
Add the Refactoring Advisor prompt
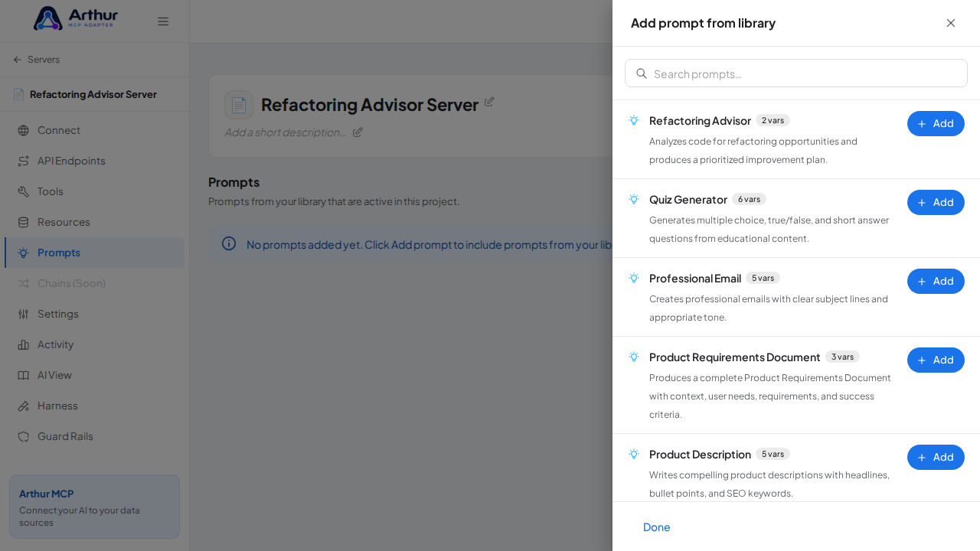point(936,123)
